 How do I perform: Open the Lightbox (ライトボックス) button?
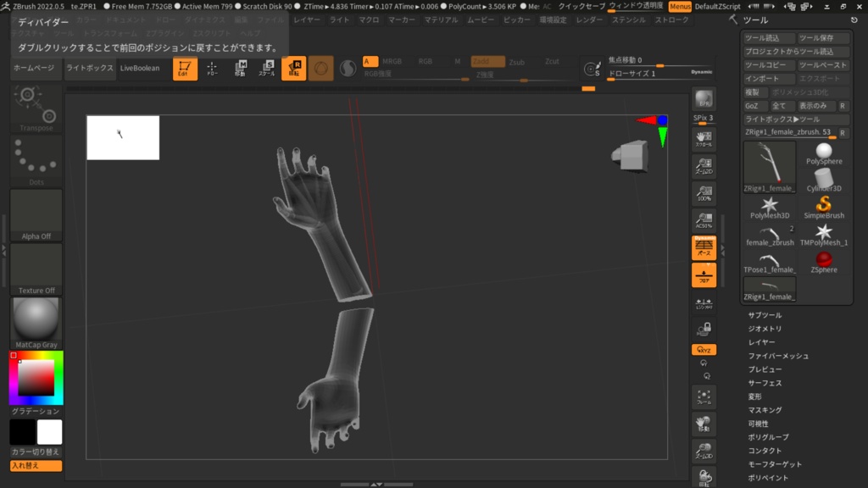[x=90, y=68]
